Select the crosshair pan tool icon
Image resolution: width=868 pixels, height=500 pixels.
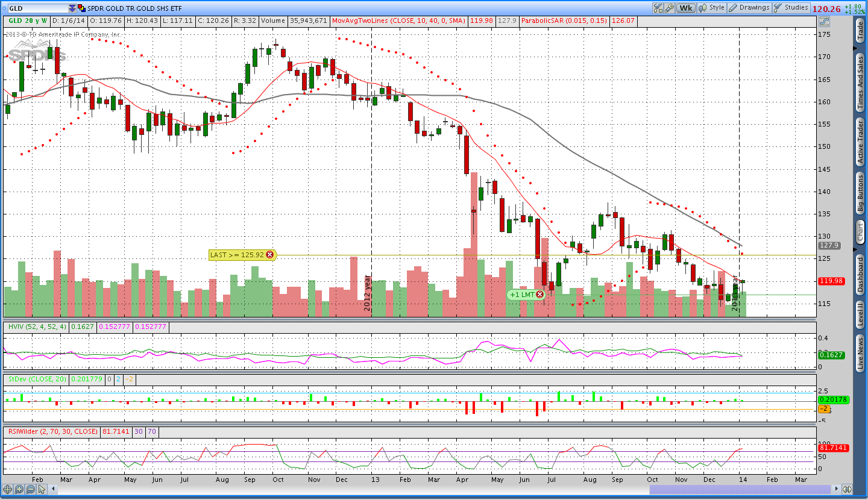coord(8,489)
